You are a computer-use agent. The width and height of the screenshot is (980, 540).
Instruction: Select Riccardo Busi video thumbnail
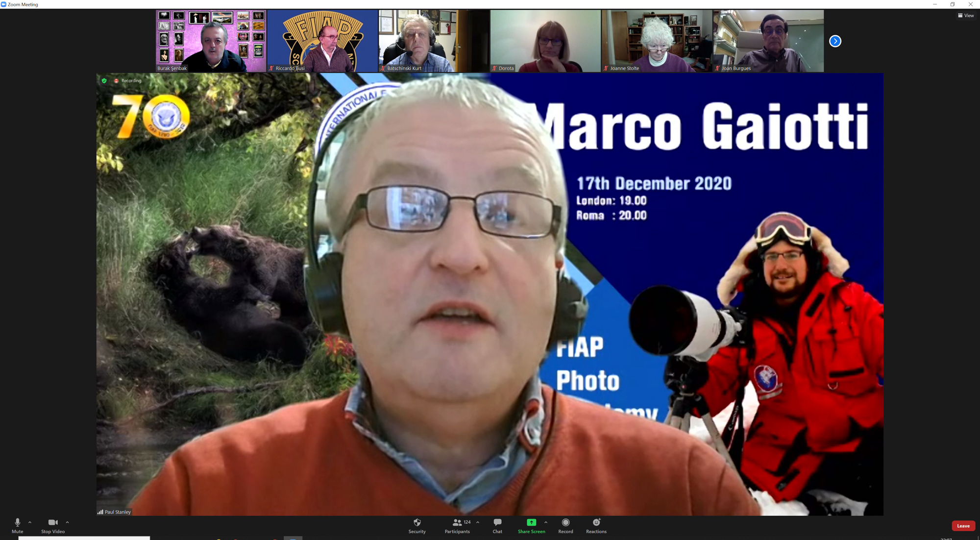322,41
